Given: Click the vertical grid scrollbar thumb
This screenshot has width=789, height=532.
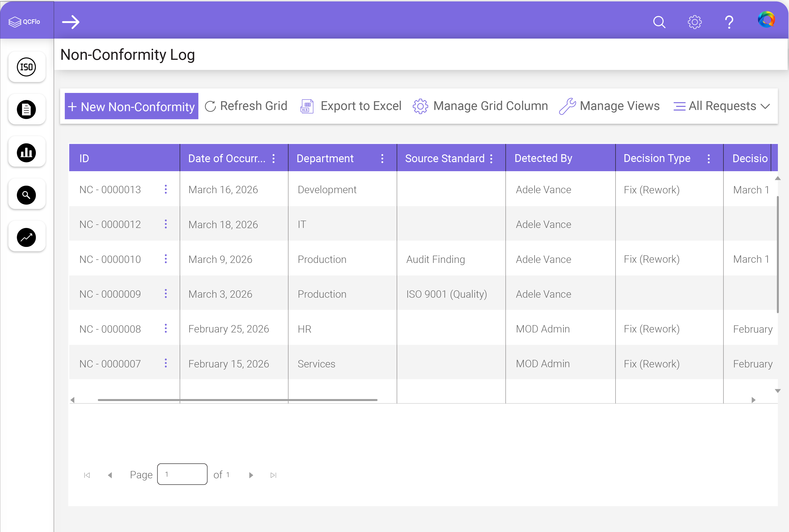Looking at the screenshot, I should [x=777, y=254].
